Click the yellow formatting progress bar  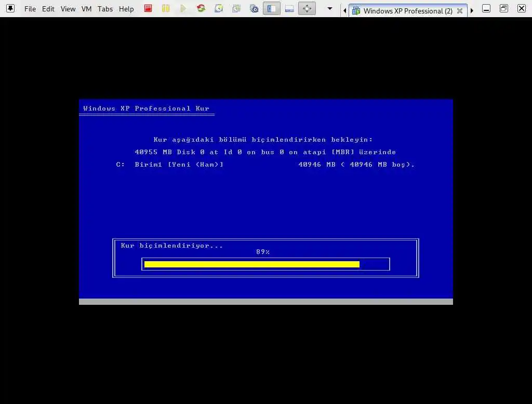tap(252, 264)
